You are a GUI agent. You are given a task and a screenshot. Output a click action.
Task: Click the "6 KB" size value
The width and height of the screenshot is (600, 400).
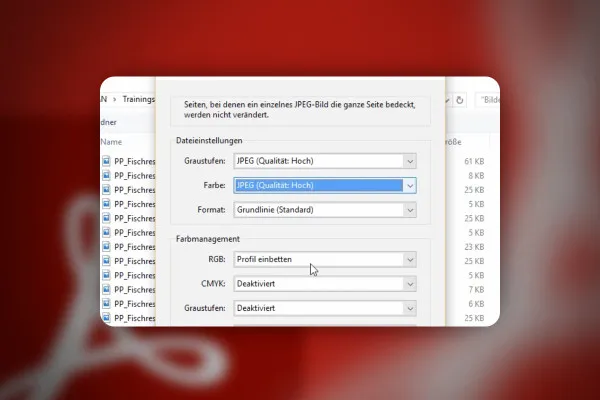[476, 304]
